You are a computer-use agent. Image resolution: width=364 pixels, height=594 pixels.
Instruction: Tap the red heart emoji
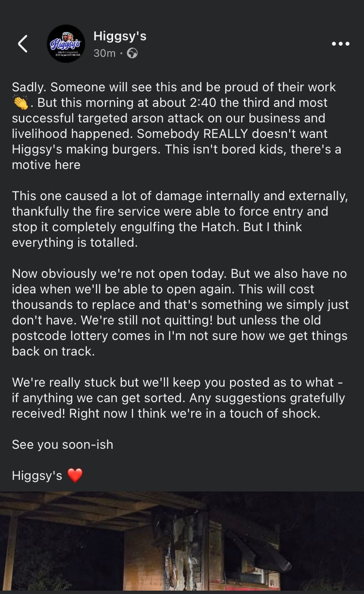pos(75,475)
